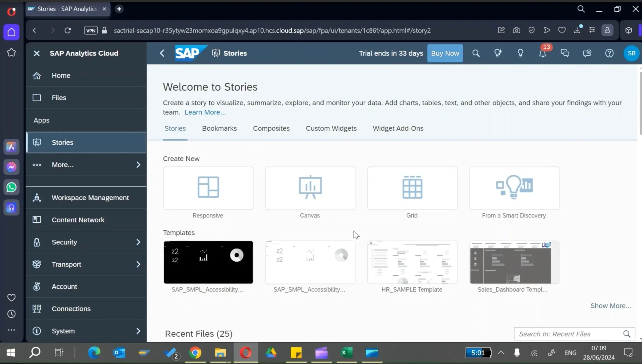Screen dimensions: 642x364
Task: Open Connections in the navigation
Action: [x=86, y=309]
